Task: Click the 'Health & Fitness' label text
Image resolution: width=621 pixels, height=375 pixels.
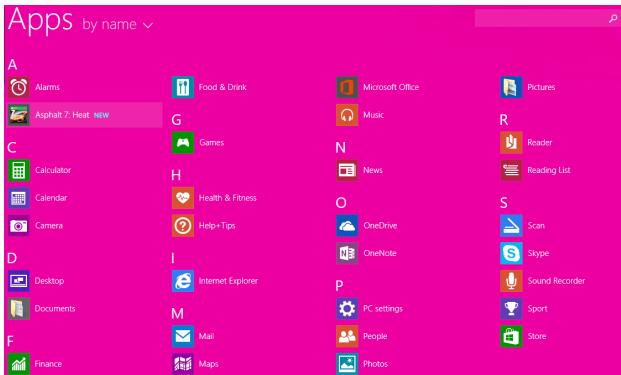Action: [x=227, y=198]
